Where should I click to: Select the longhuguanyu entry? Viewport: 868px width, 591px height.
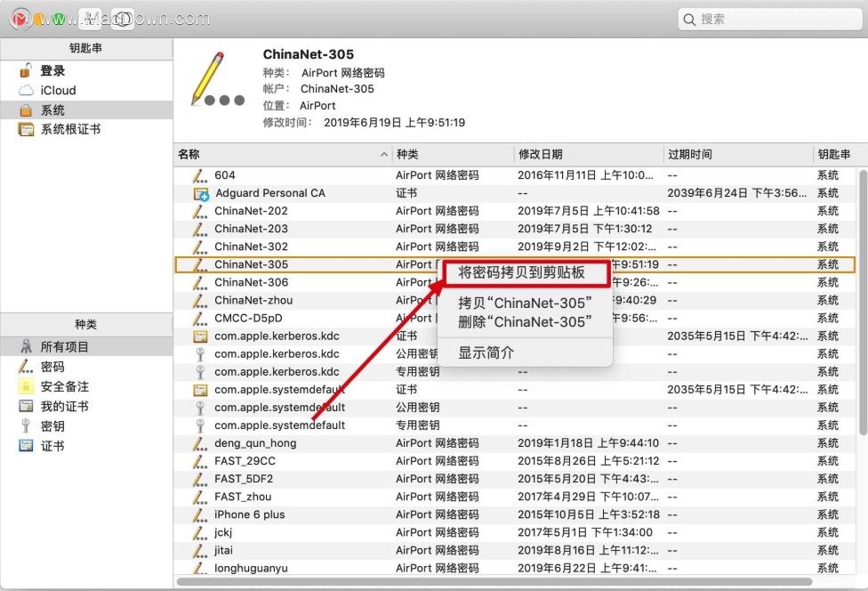[251, 568]
